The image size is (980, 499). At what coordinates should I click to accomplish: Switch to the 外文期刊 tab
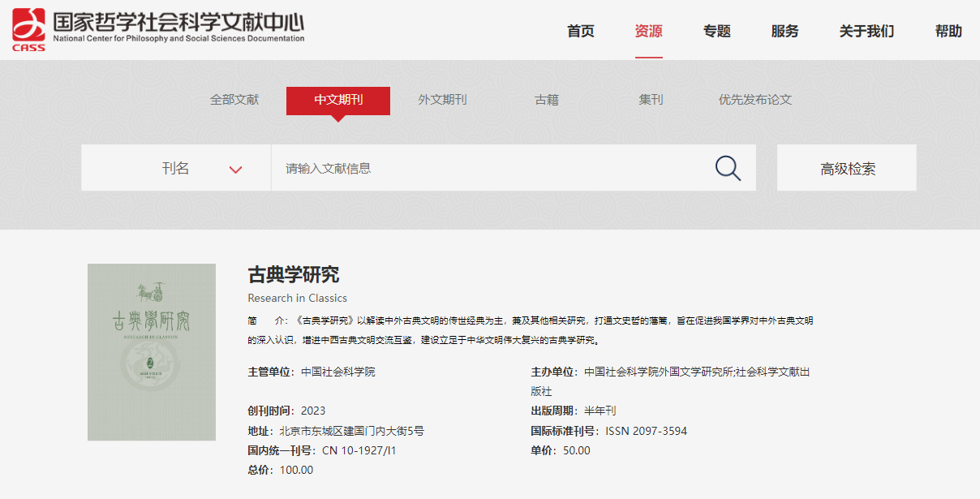click(x=442, y=100)
